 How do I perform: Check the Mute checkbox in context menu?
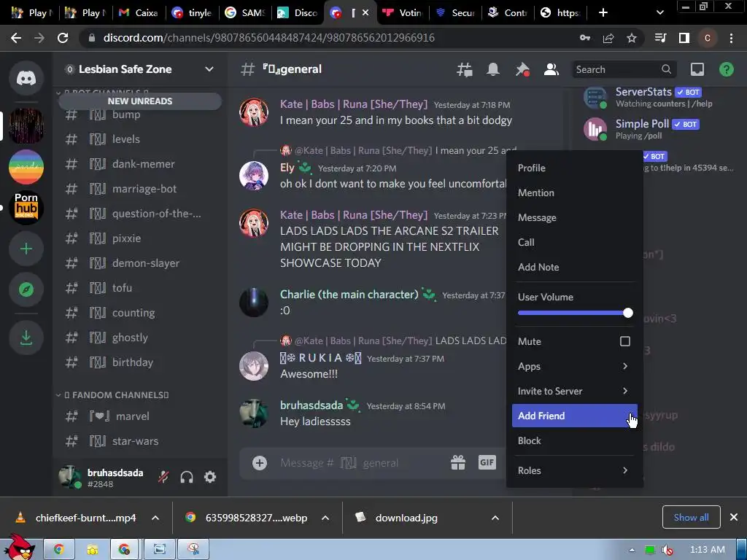click(x=625, y=341)
